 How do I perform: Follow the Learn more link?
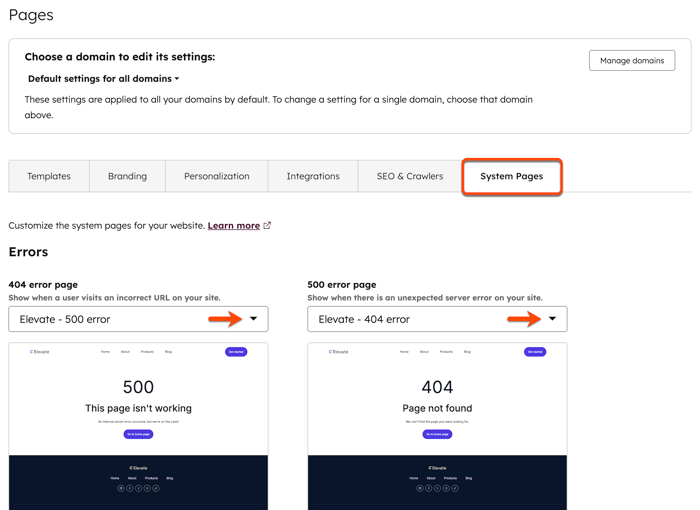[x=233, y=226]
